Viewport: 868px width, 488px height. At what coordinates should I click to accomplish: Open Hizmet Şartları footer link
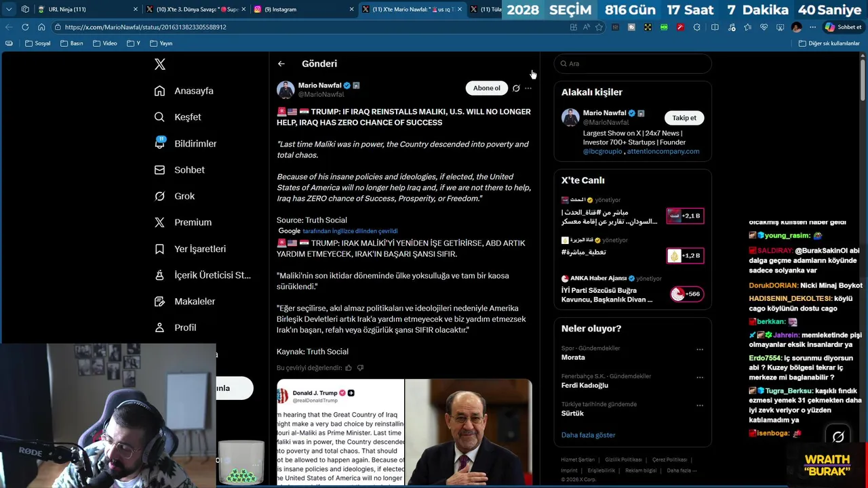[x=578, y=460]
